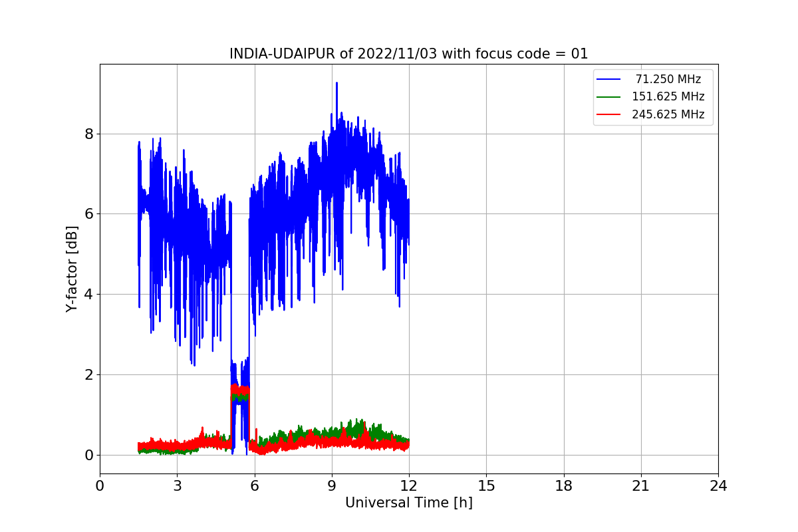Select the 245.625 MHz legend label
Viewport: 798px width, 532px height.
point(668,114)
